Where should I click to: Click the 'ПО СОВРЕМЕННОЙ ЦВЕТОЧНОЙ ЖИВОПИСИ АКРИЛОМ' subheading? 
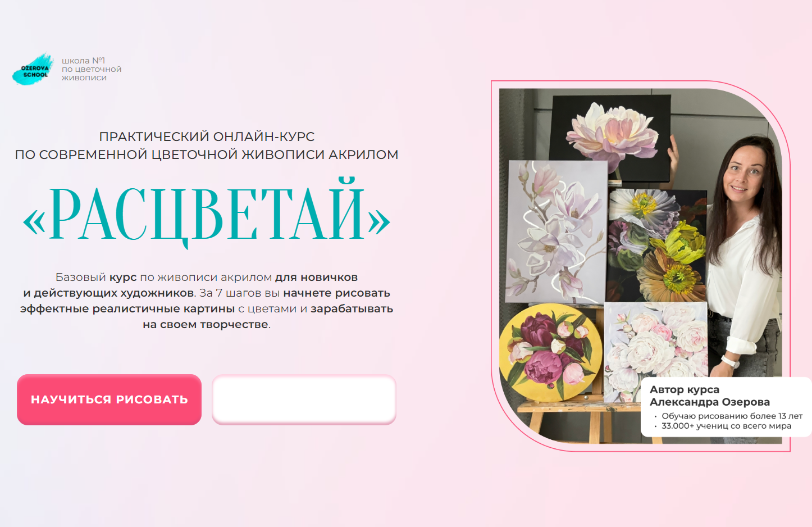click(207, 155)
